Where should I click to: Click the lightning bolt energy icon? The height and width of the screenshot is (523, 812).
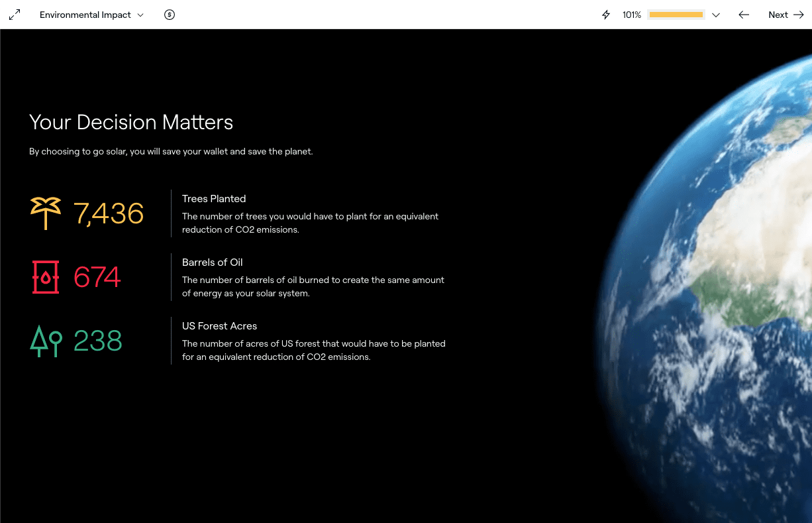pyautogui.click(x=606, y=15)
